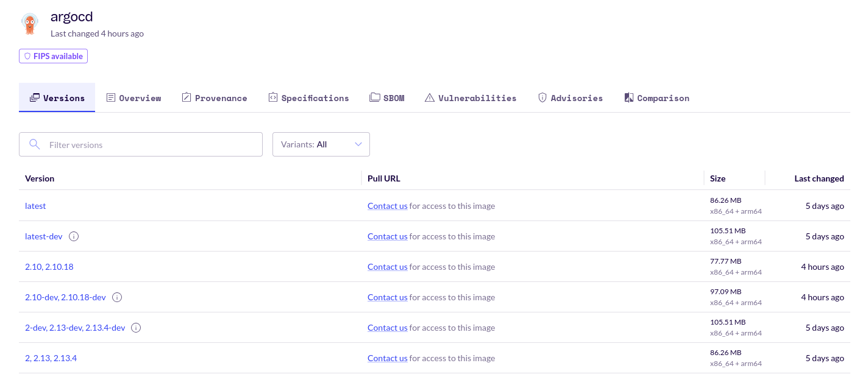The height and width of the screenshot is (377, 868).
Task: Open the info icon beside latest-dev
Action: tap(73, 236)
